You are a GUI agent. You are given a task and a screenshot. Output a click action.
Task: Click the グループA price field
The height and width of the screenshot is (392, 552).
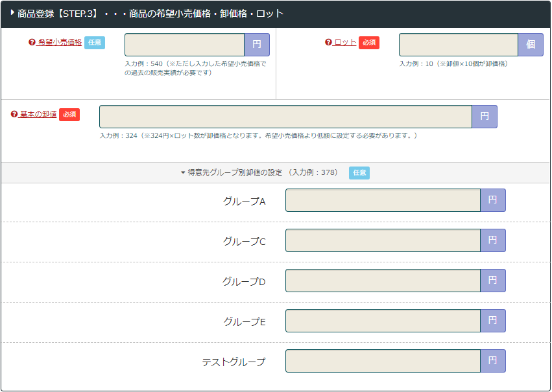click(383, 200)
